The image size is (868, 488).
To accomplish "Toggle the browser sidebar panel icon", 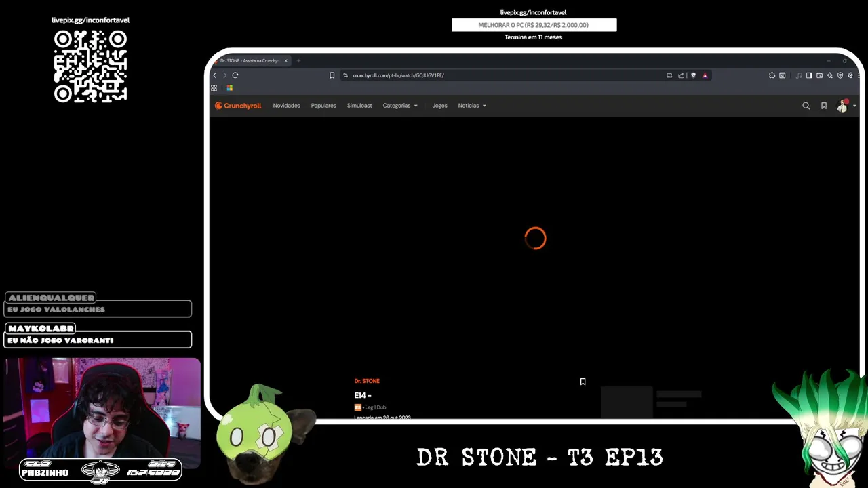I will point(809,75).
